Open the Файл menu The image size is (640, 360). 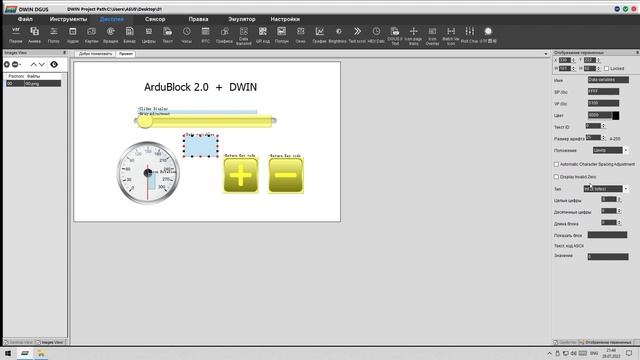pyautogui.click(x=25, y=19)
